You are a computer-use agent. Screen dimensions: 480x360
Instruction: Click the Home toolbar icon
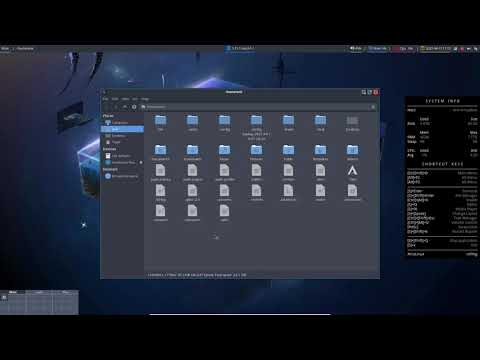(134, 107)
